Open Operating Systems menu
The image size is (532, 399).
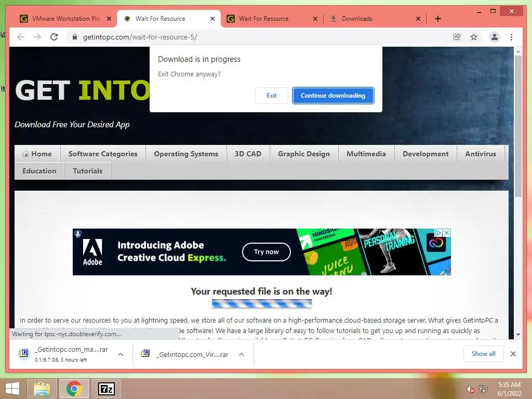186,154
